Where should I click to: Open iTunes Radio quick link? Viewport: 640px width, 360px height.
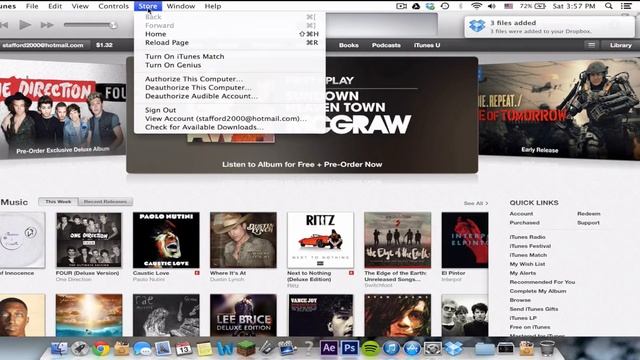[x=527, y=237]
